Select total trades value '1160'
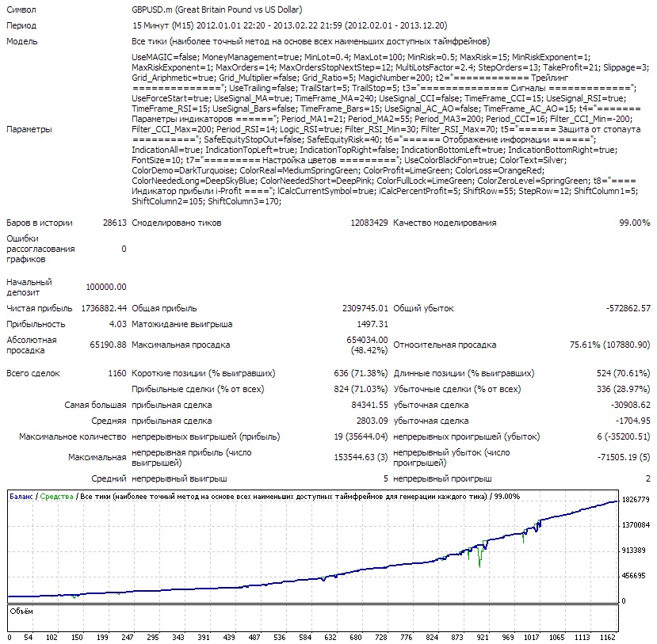Image resolution: width=657 pixels, height=644 pixels. click(117, 374)
